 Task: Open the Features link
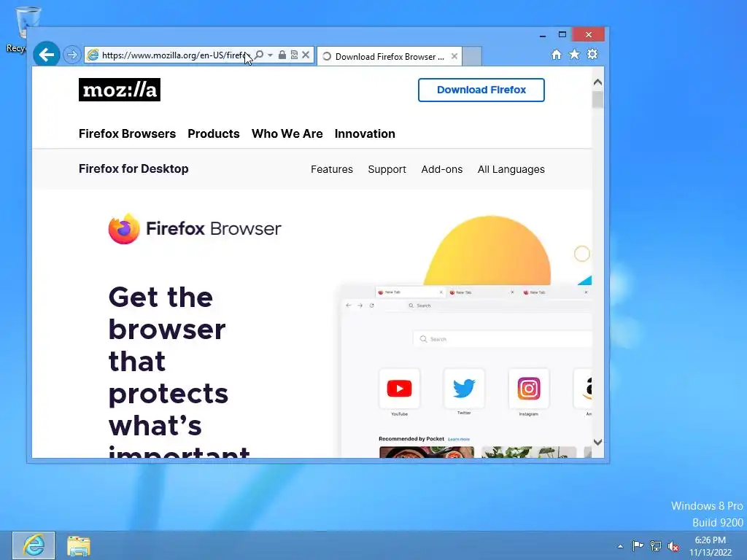coord(332,169)
